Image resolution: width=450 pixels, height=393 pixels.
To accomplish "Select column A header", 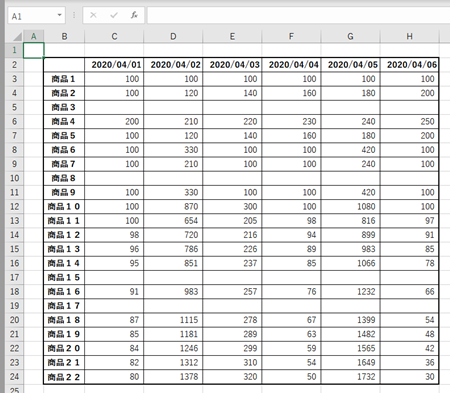I will tap(33, 36).
